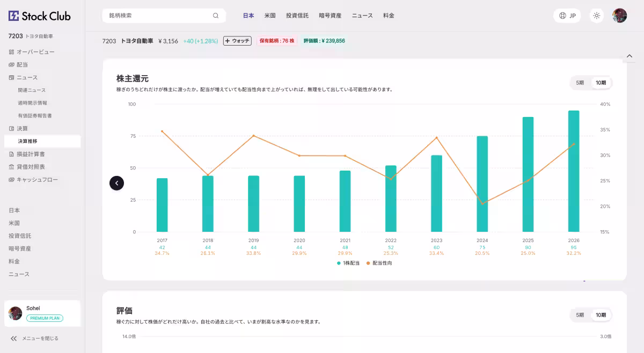The width and height of the screenshot is (644, 353).
Task: Open 関連ニュース sub-item
Action: 32,90
